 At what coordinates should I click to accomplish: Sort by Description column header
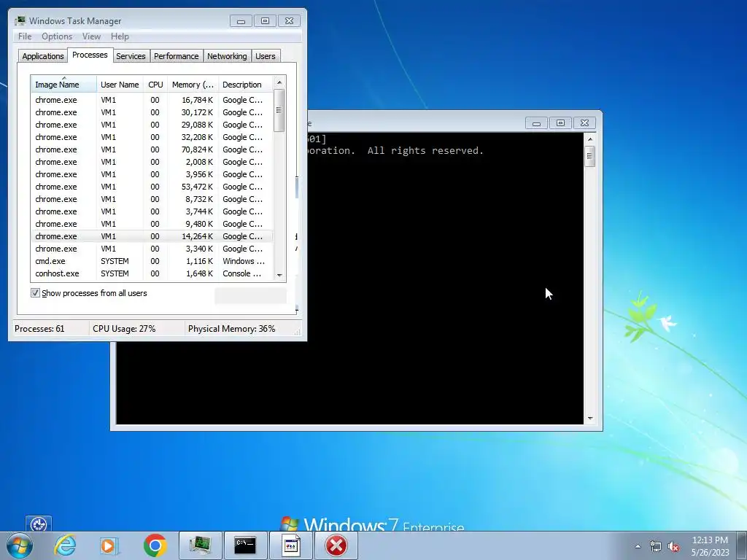(245, 85)
